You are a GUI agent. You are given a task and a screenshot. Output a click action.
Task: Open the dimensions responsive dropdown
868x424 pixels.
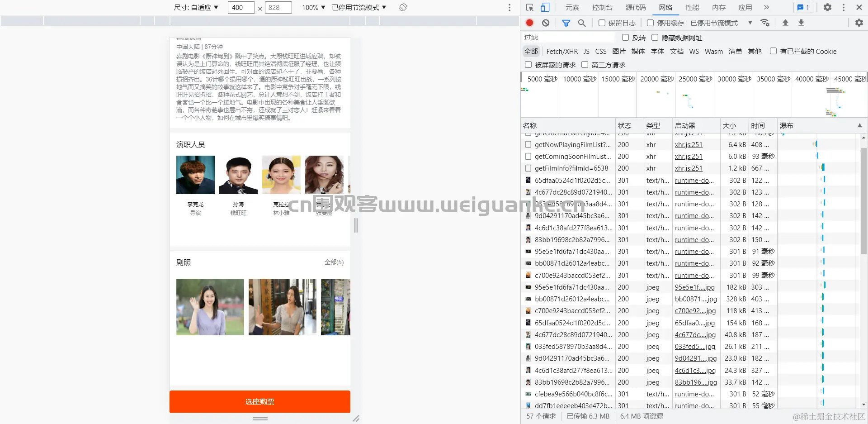click(196, 7)
